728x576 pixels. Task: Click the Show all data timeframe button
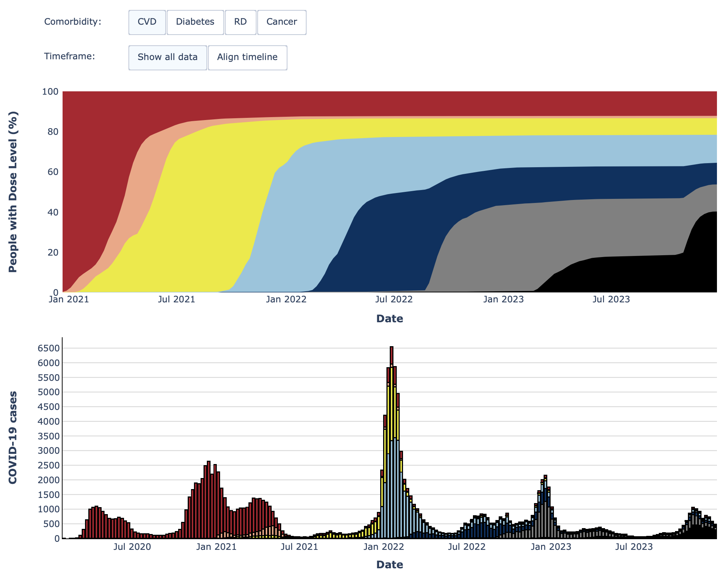pyautogui.click(x=167, y=57)
